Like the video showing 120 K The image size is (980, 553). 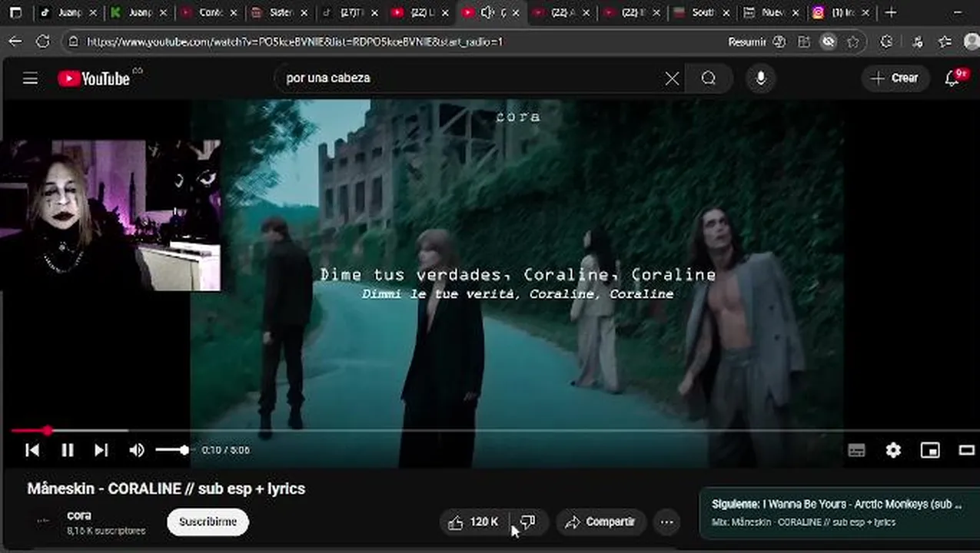[474, 522]
